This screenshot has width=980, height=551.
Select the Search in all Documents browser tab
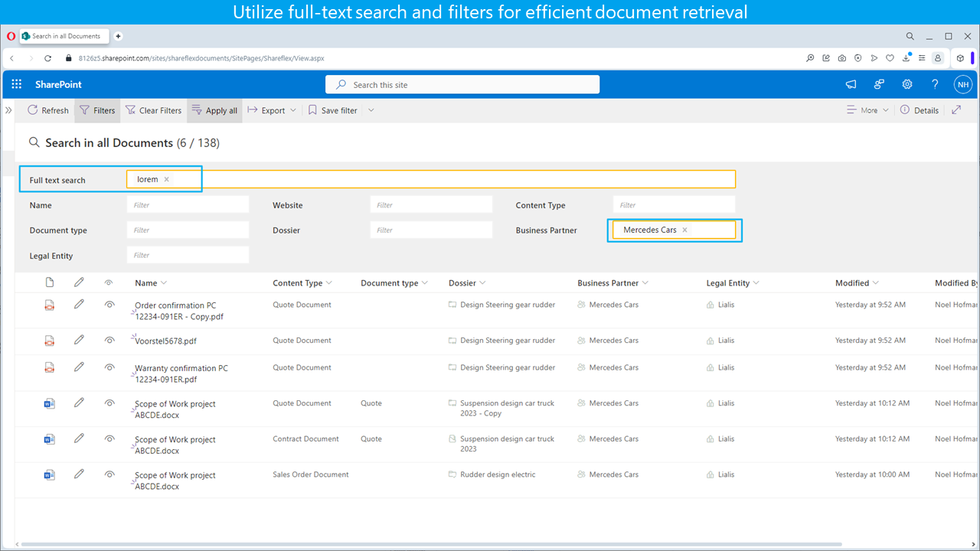coord(64,36)
